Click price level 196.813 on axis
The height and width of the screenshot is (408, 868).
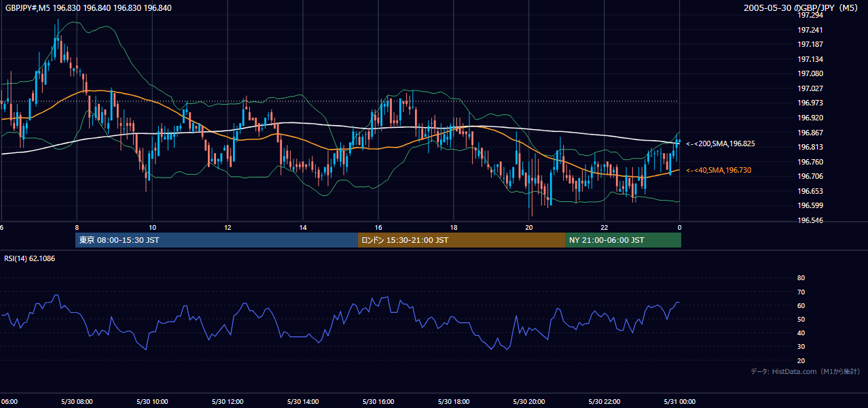(x=810, y=147)
